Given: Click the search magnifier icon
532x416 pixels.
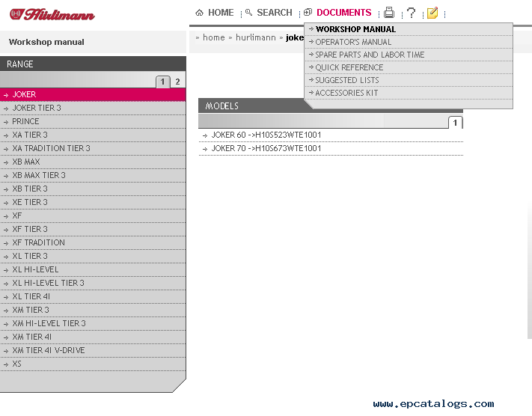Looking at the screenshot, I should [x=248, y=13].
